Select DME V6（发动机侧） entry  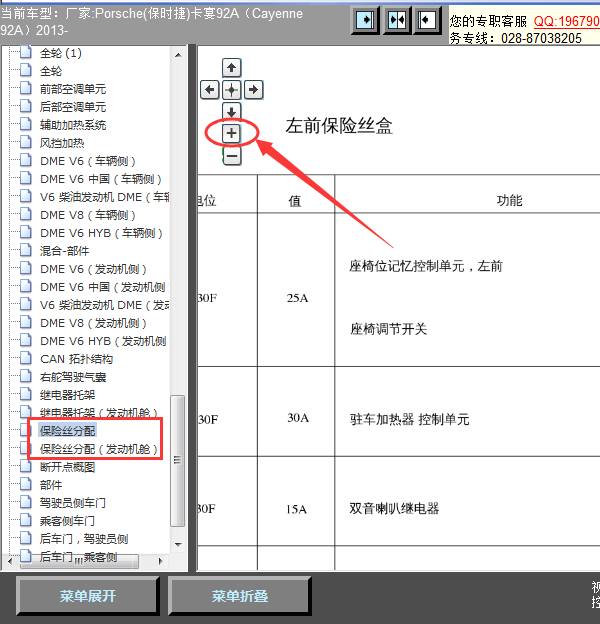click(94, 269)
